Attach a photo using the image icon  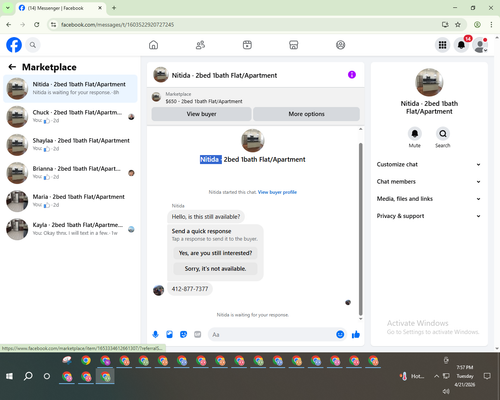pyautogui.click(x=169, y=334)
